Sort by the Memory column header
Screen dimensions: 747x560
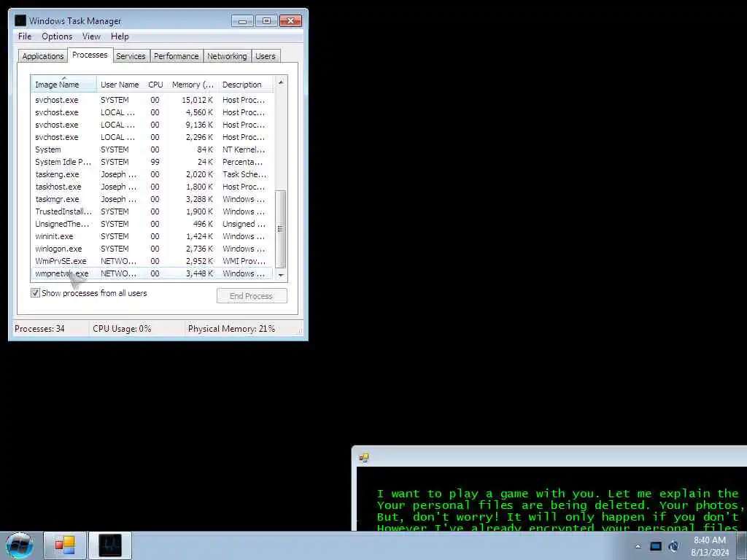coord(193,85)
